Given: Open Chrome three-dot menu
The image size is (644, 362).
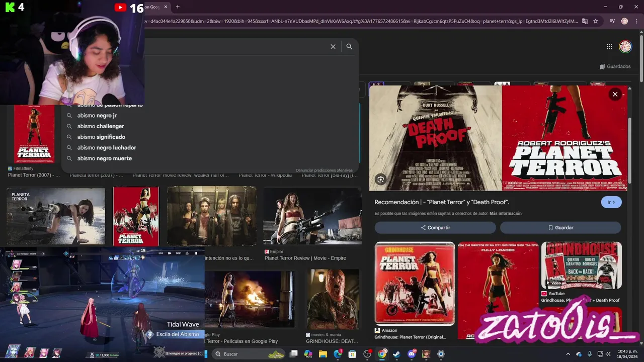Looking at the screenshot, I should point(636,21).
